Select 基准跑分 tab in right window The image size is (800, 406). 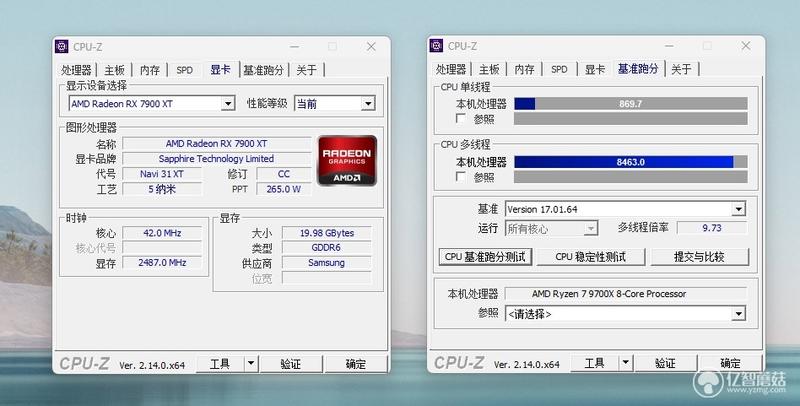pyautogui.click(x=638, y=68)
